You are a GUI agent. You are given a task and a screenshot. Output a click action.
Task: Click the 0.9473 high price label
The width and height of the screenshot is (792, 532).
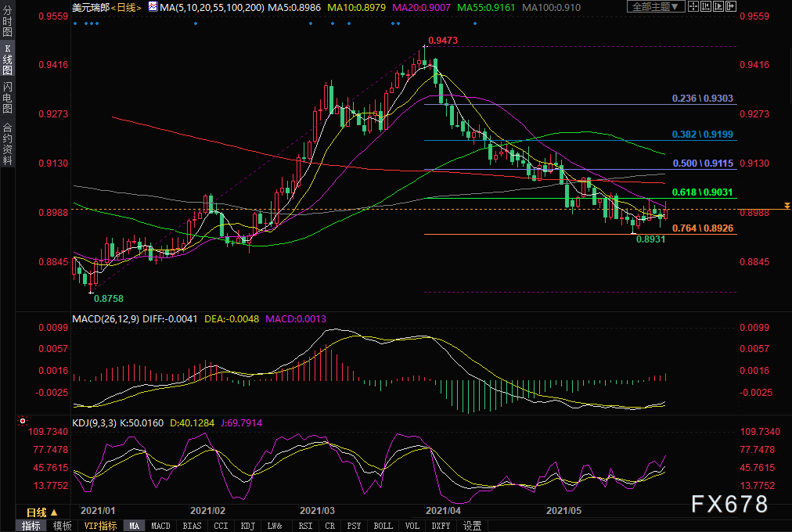click(x=442, y=41)
